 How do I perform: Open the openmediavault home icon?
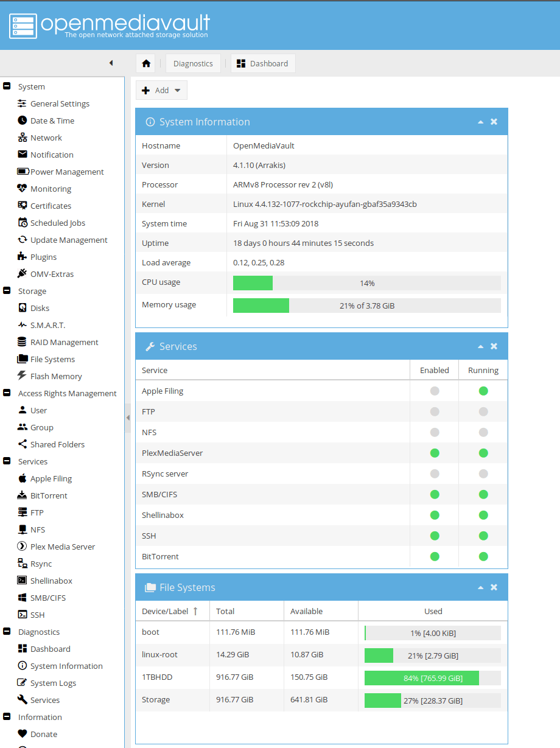pos(145,63)
